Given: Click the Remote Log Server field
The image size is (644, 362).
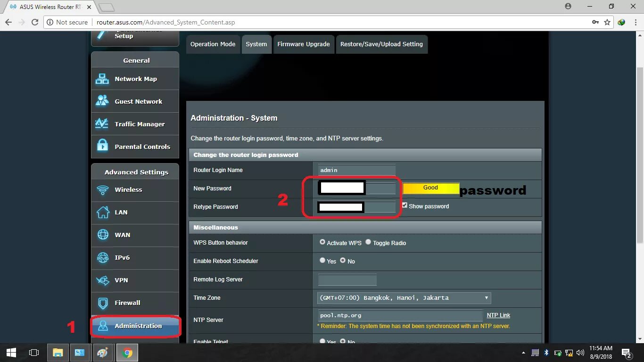Looking at the screenshot, I should coord(347,280).
